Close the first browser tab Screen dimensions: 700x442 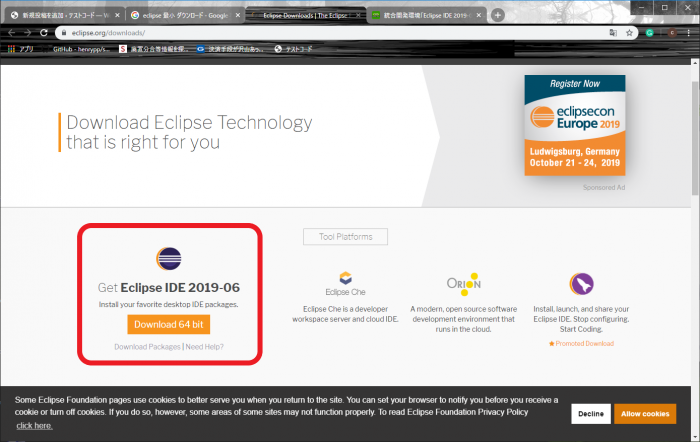point(117,15)
